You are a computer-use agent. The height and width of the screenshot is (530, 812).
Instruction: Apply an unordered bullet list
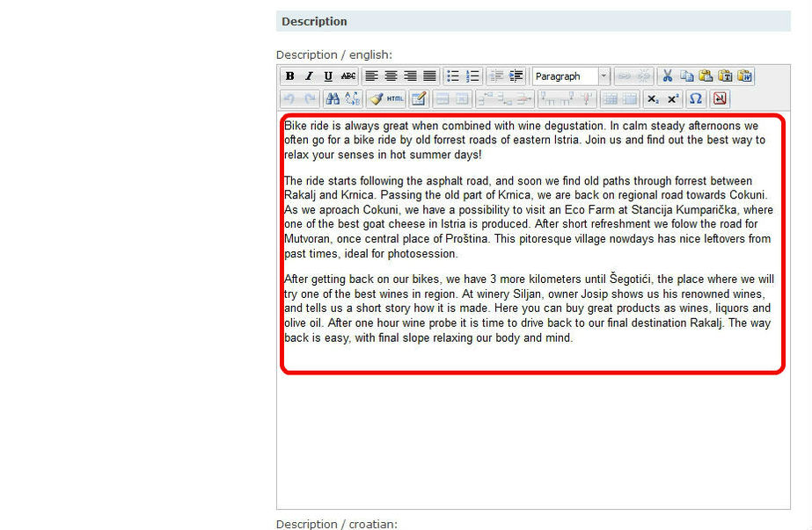tap(452, 76)
